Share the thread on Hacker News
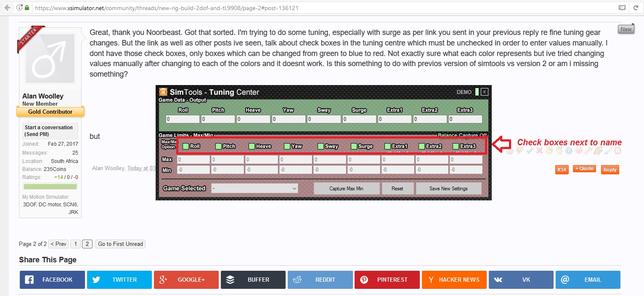Viewport: 644px width, 296px height. 454,280
